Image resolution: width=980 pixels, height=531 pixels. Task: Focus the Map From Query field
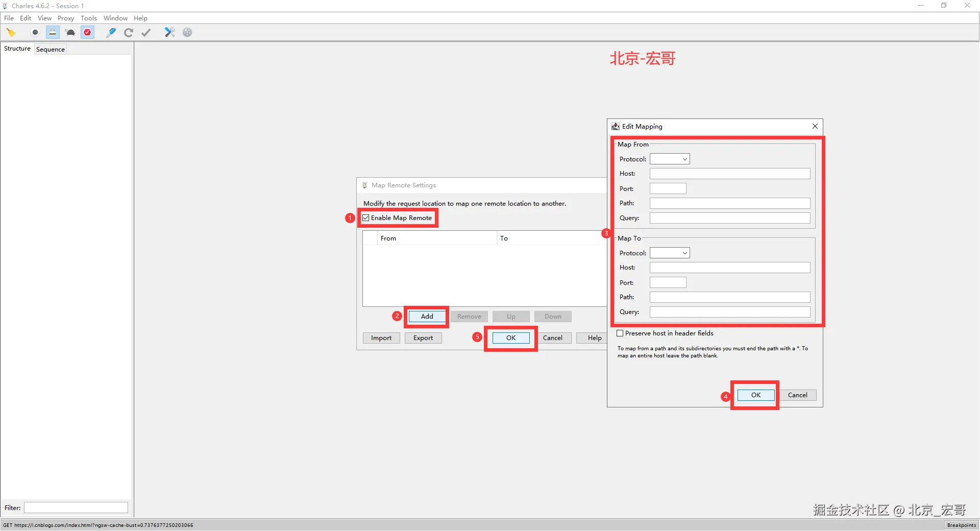coord(730,218)
